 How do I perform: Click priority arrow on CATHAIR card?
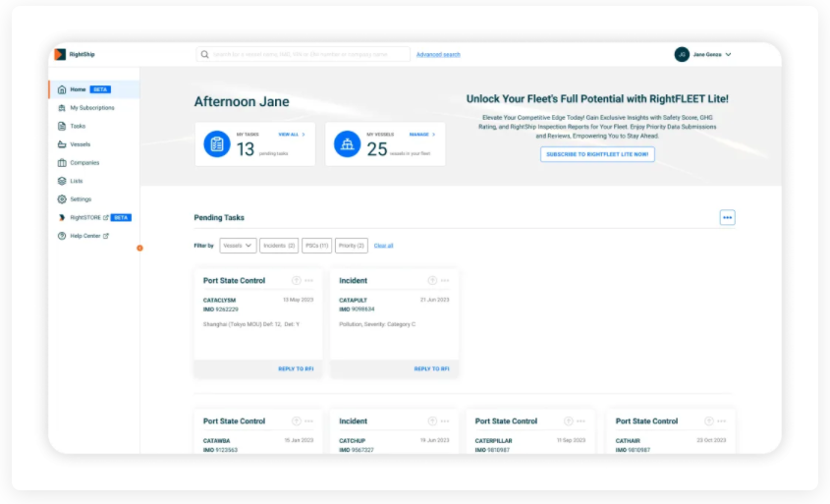709,421
